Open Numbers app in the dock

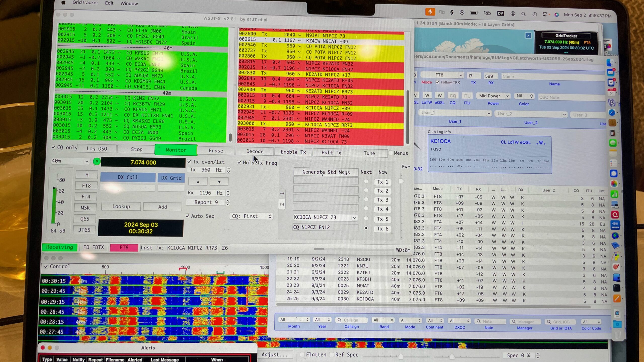[x=614, y=194]
